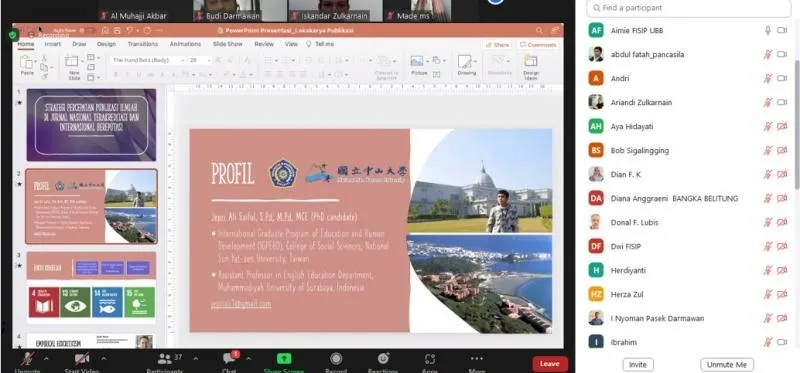Viewport: 800px width, 373px height.
Task: Expand caret next to Participants count
Action: [x=195, y=359]
